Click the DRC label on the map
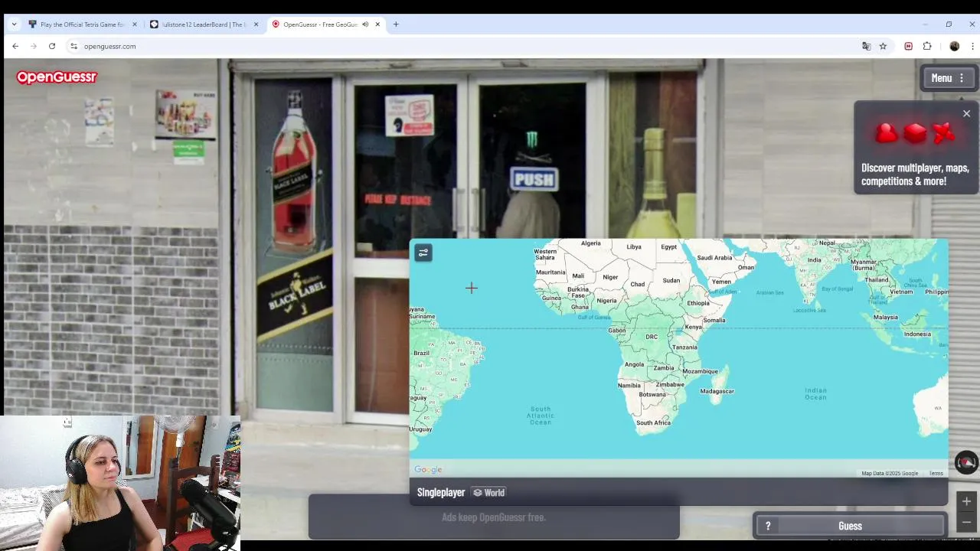The image size is (980, 551). click(x=652, y=337)
